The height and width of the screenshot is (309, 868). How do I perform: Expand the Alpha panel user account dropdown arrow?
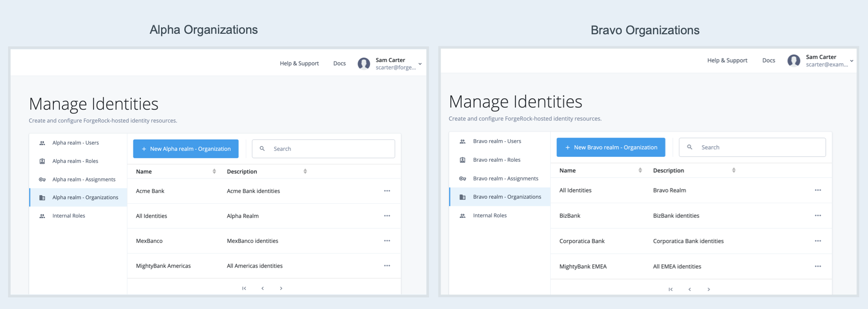[420, 64]
